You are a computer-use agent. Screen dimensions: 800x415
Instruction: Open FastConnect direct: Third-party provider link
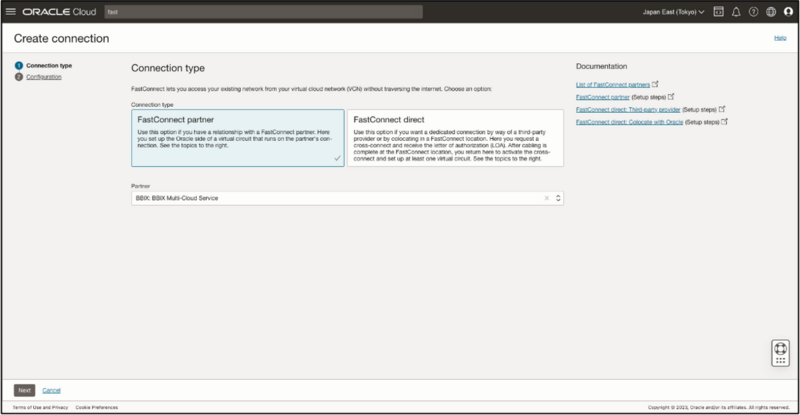628,110
